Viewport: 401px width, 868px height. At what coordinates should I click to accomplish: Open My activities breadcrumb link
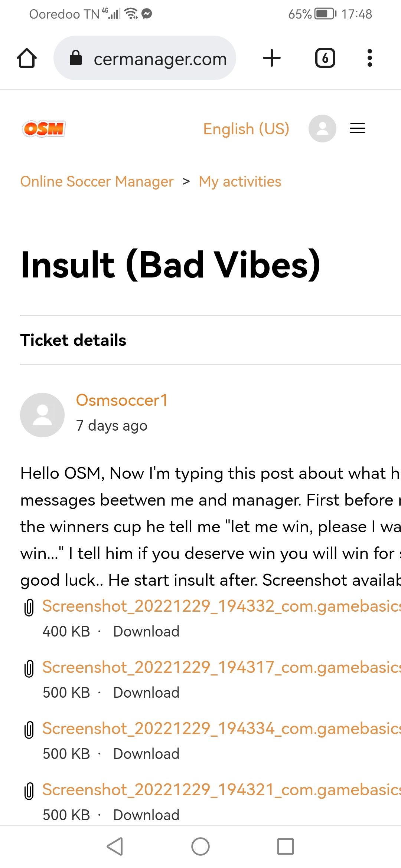coord(240,182)
